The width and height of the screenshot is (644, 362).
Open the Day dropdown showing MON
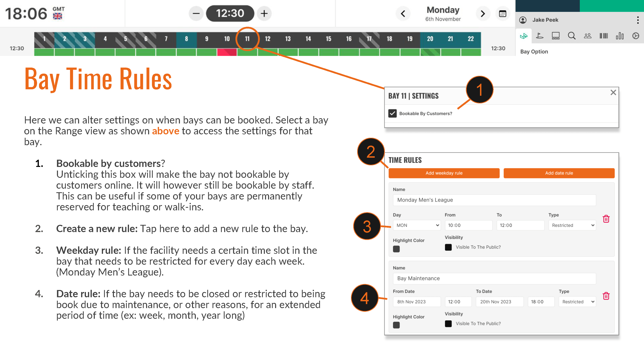(417, 225)
